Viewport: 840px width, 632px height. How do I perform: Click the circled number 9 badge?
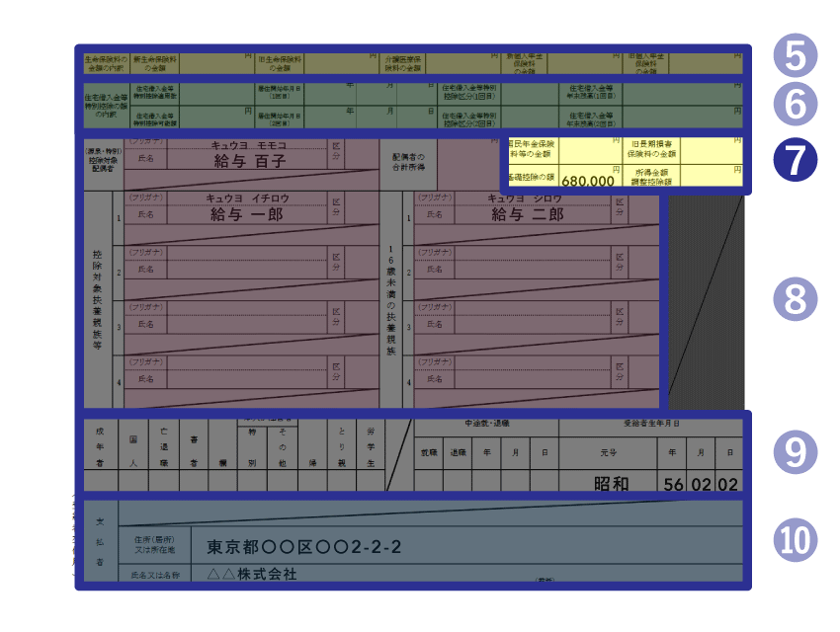794,450
